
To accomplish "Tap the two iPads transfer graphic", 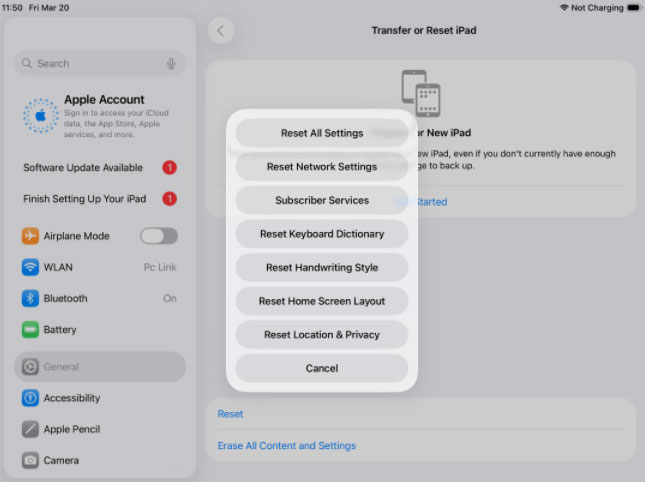I will pyautogui.click(x=421, y=93).
